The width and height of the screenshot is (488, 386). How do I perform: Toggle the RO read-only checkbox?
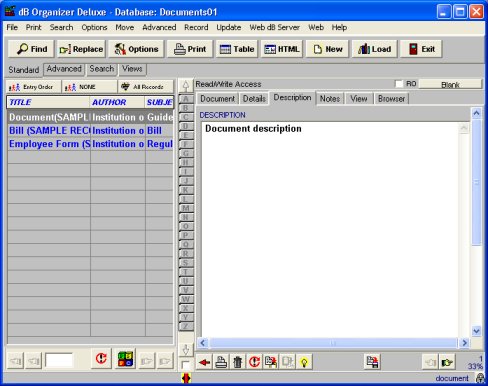(x=399, y=84)
